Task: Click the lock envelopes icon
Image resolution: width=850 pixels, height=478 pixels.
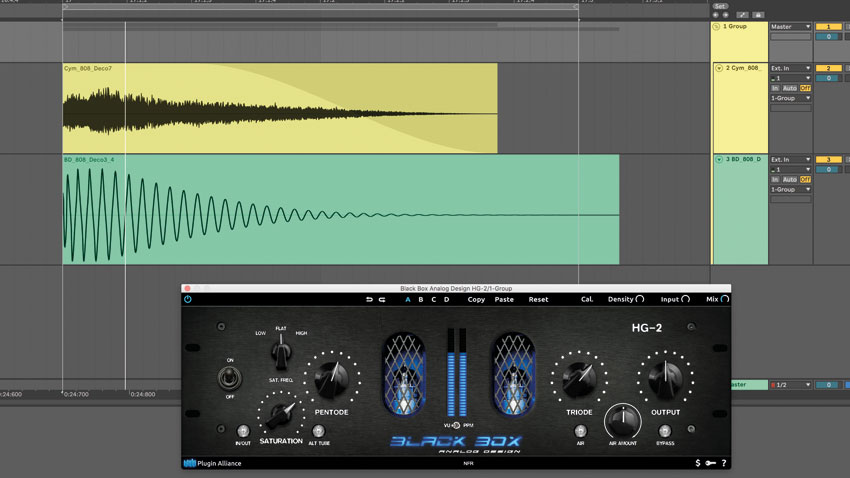Action: pos(758,15)
